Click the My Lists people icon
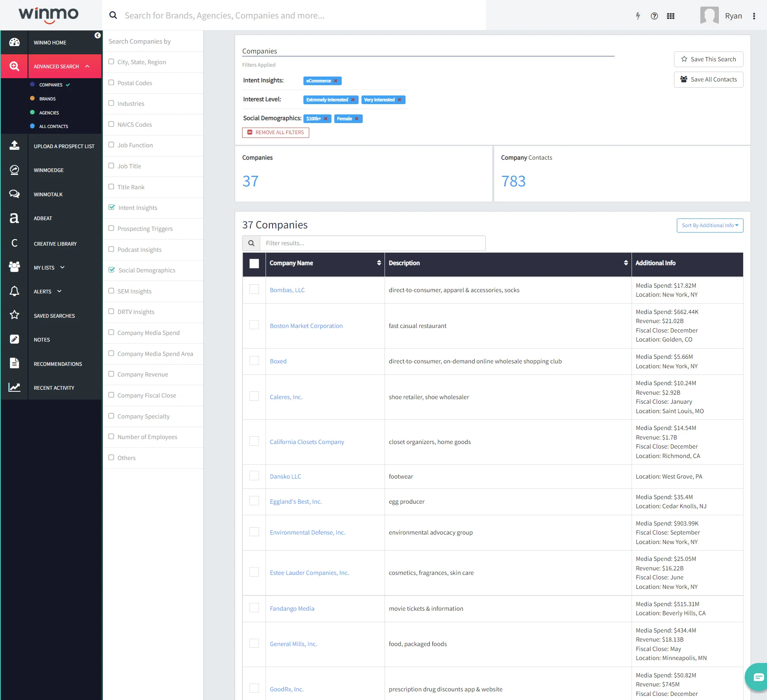Viewport: 767px width, 700px height. pos(14,267)
